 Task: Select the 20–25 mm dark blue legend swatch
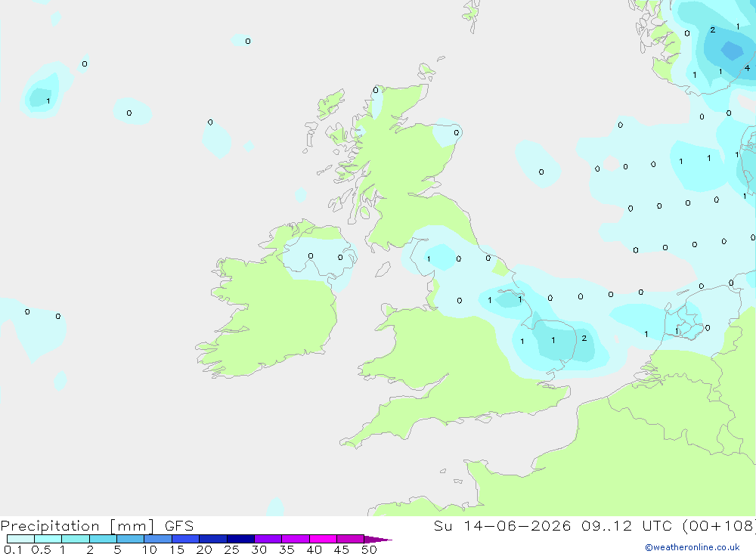(x=213, y=539)
